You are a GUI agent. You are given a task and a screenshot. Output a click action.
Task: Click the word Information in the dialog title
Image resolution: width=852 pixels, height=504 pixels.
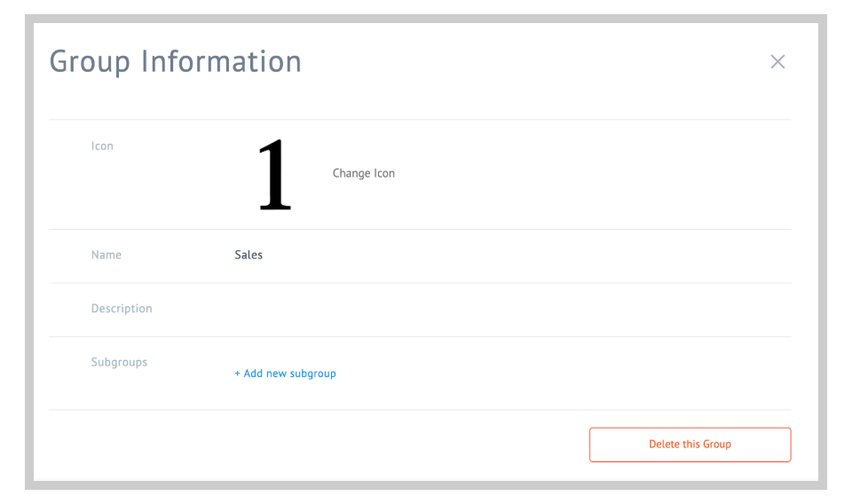click(x=221, y=61)
